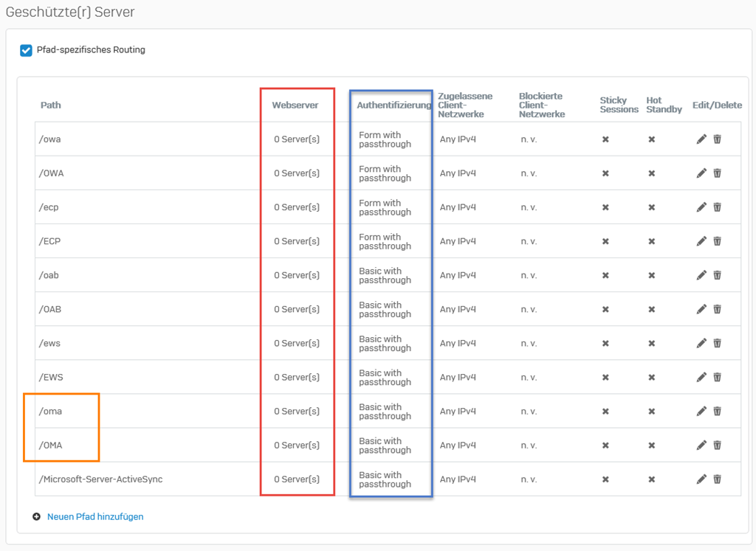Click the Authentifizierung column header
Screen dimensions: 756x551
point(394,105)
